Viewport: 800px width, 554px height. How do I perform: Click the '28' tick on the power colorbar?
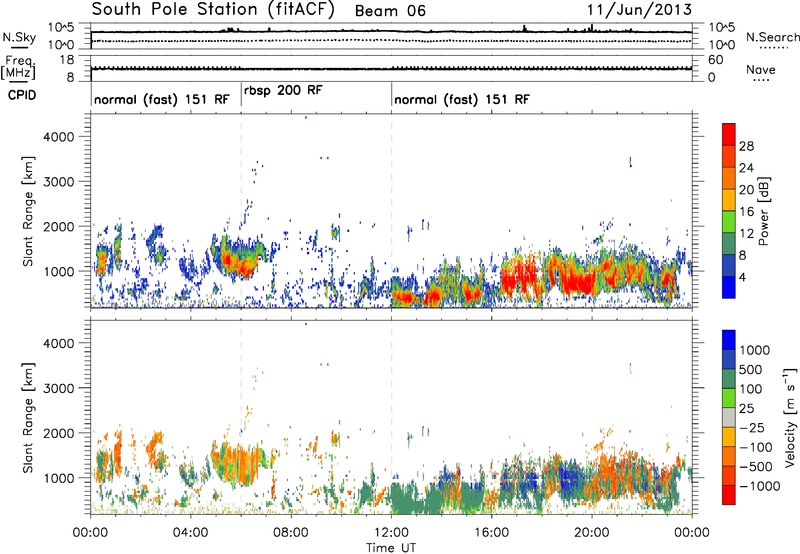tap(746, 146)
